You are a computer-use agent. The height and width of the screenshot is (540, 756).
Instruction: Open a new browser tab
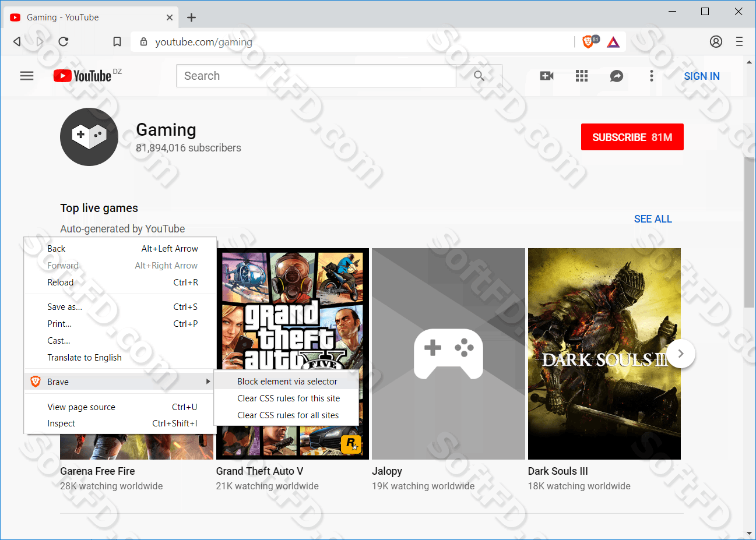[x=191, y=17]
